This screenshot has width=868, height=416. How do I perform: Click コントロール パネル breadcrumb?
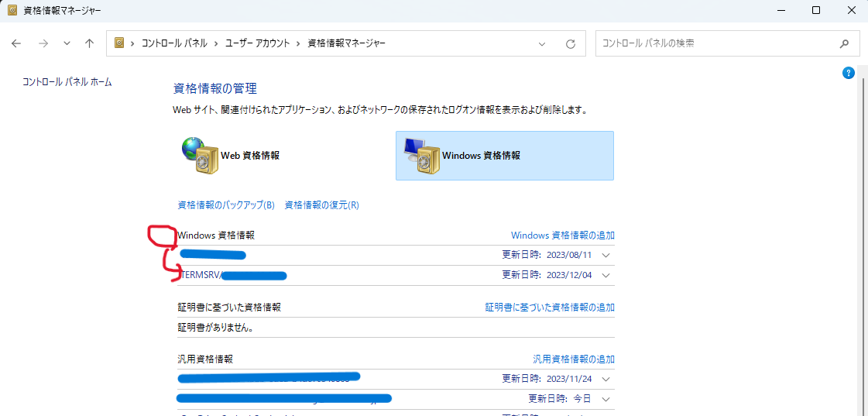coord(175,43)
